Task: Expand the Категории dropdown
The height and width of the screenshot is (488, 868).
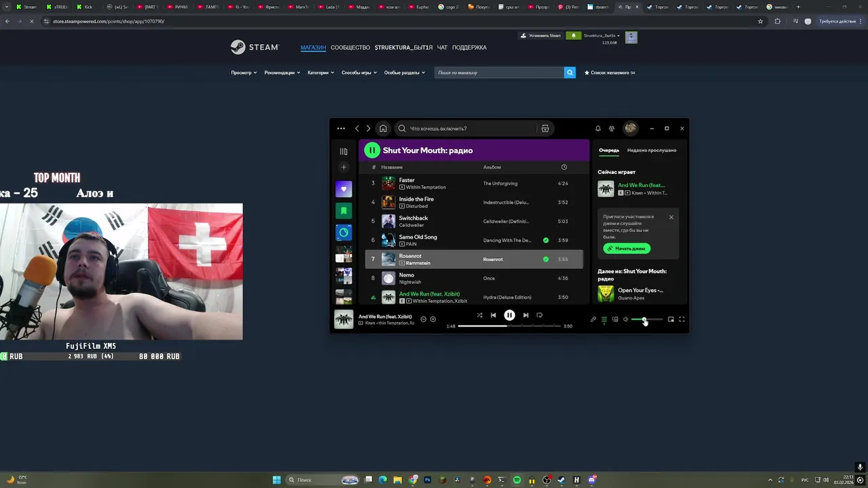Action: coord(321,73)
